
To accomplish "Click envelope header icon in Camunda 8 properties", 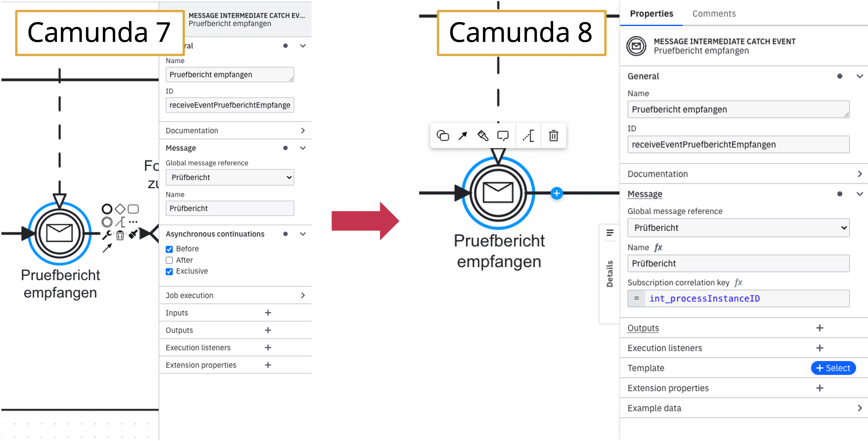I will (636, 46).
